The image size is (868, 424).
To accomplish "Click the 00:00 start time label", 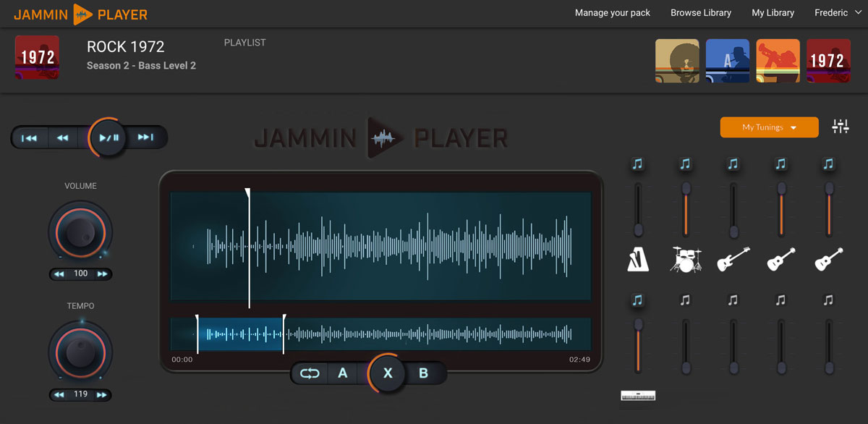I will pos(182,360).
